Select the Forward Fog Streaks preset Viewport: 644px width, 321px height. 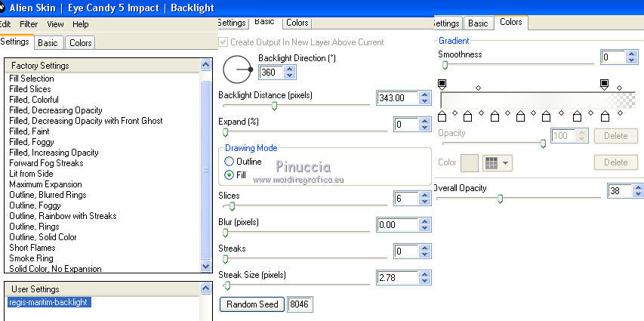click(46, 163)
